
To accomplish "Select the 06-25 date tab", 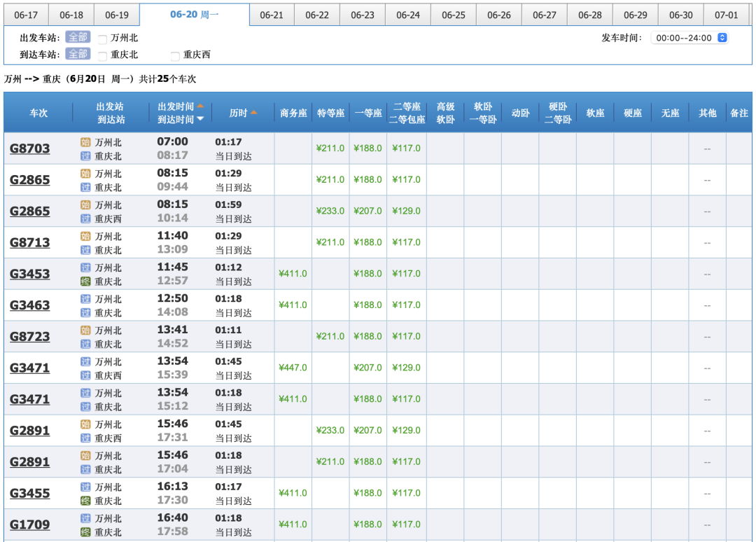I will point(453,15).
